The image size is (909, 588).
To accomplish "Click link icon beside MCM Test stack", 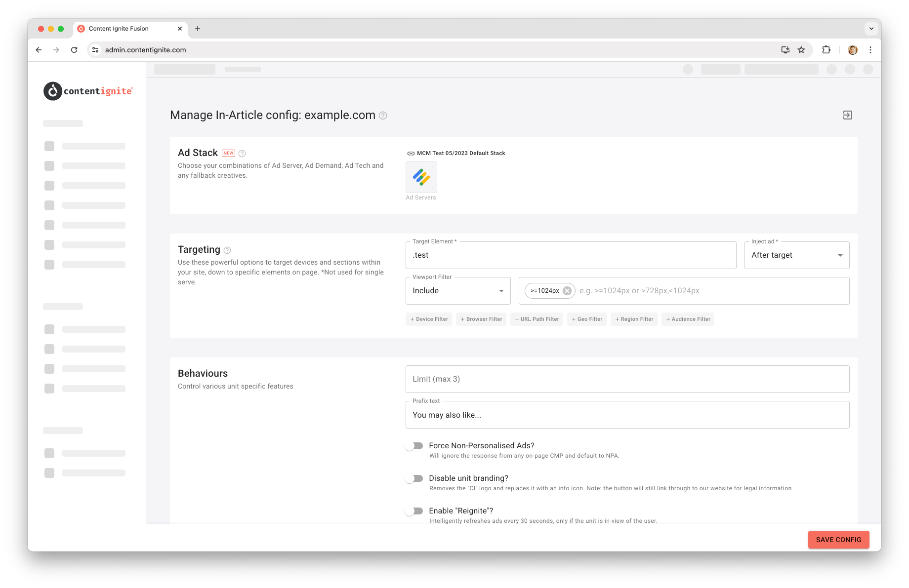I will (x=411, y=154).
